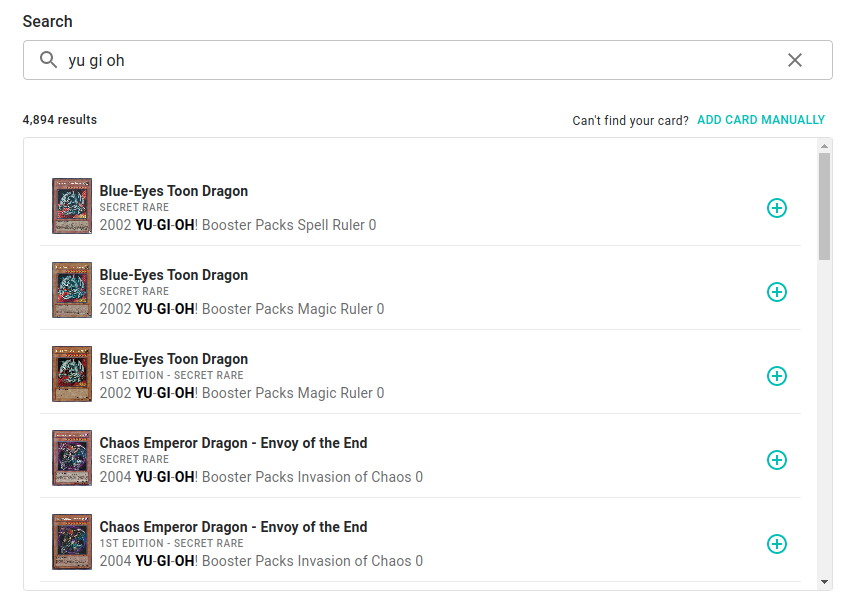Select the Blue-Eyes Toon Dragon title in Spell Ruler row
This screenshot has height=609, width=853.
tap(173, 191)
